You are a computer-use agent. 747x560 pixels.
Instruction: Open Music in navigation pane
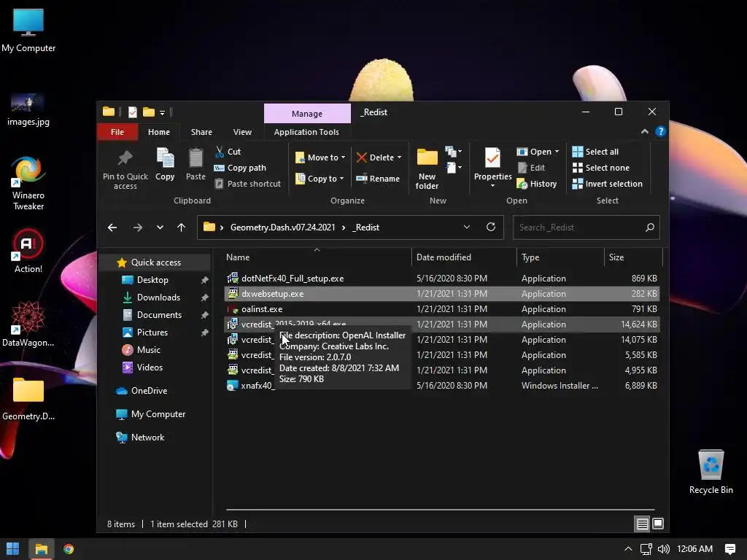click(149, 350)
